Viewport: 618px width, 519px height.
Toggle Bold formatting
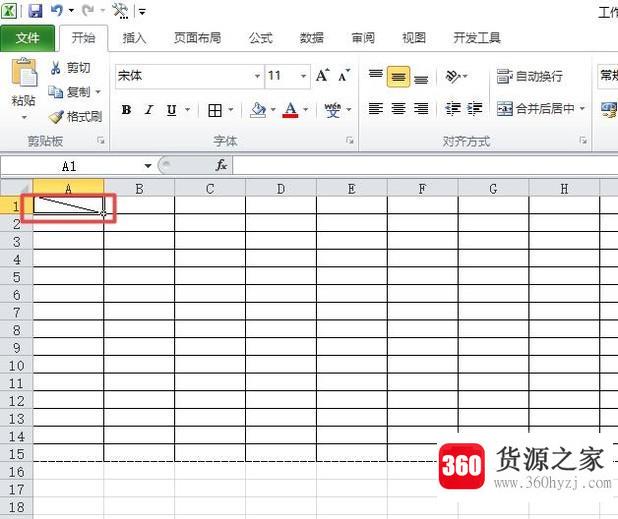(126, 110)
